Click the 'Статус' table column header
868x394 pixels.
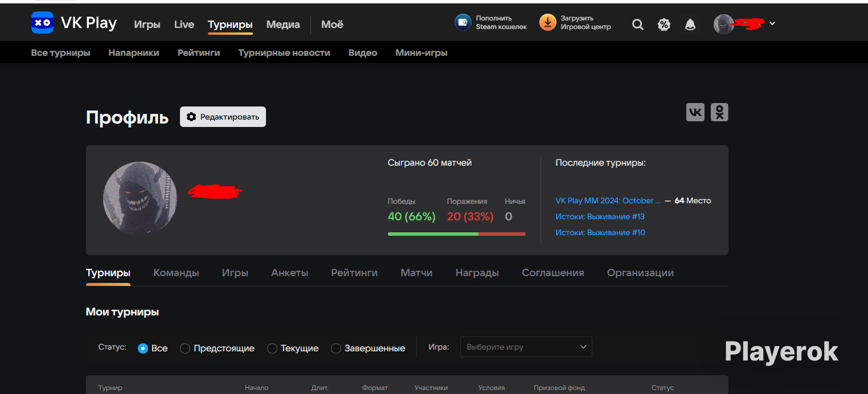(662, 388)
